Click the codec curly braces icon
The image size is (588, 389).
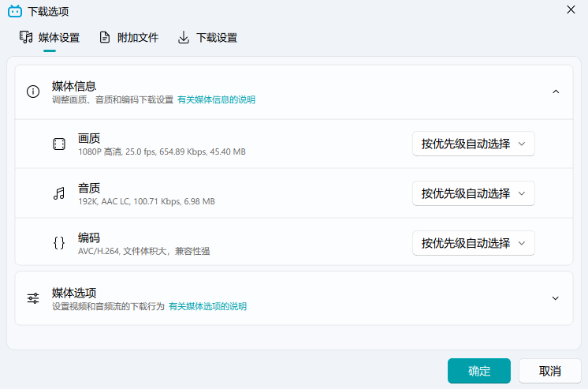[59, 243]
